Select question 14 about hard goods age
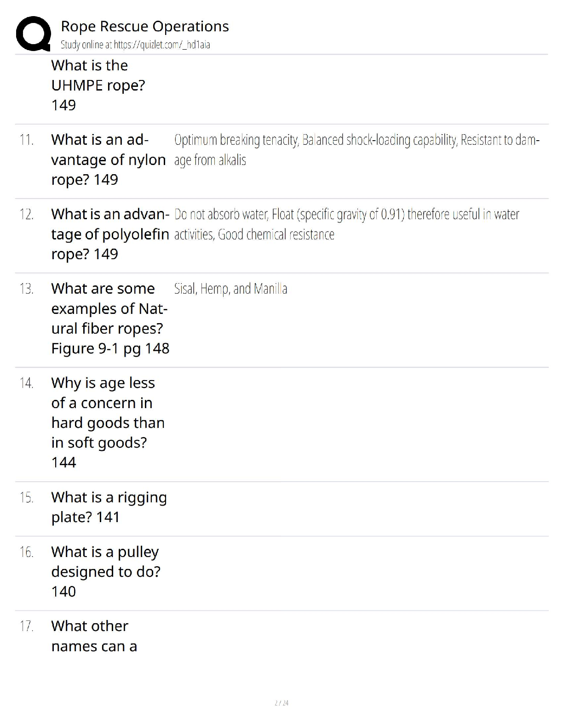The image size is (563, 728). tap(108, 422)
